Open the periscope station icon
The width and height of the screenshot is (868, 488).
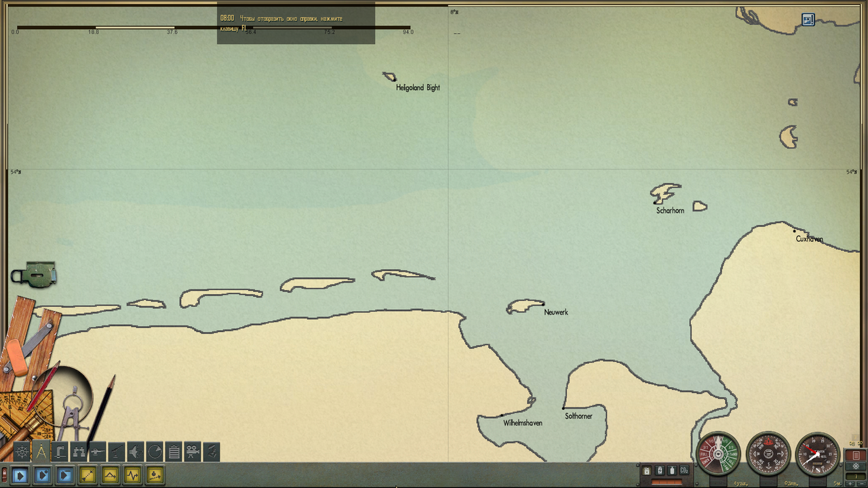[x=60, y=451]
